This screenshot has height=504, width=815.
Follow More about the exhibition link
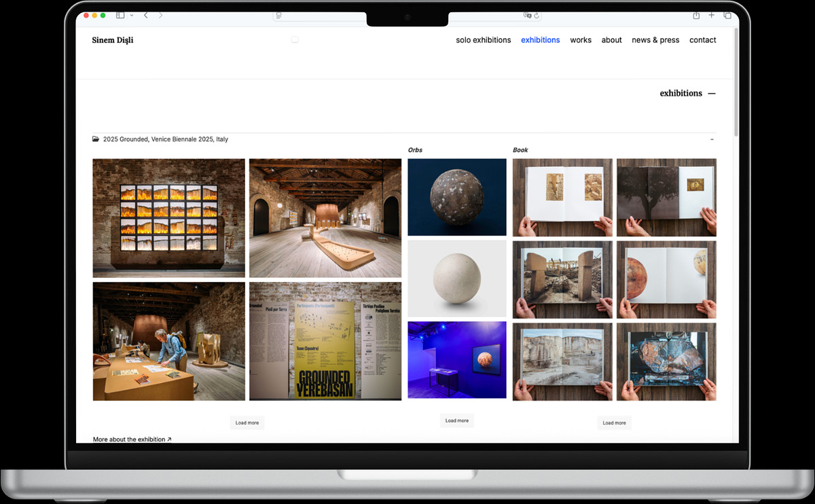pos(132,439)
